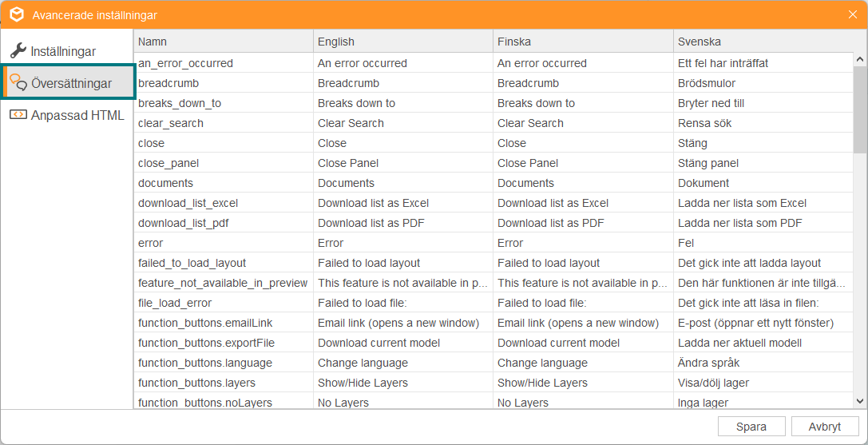Viewport: 868px width, 445px height.
Task: Switch to the Anpassad HTML tab
Action: click(x=66, y=115)
